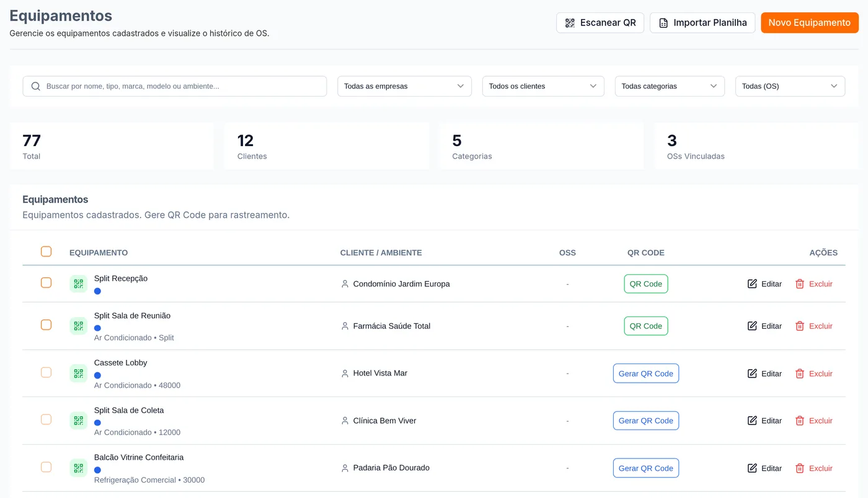Create a Novo Equipamento
Screen dimensions: 868x498
[x=810, y=23]
